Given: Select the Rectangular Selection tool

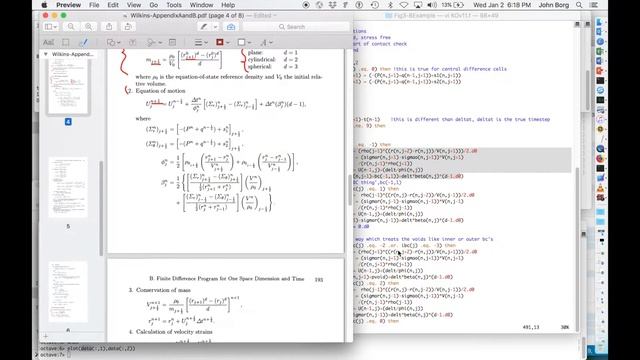Looking at the screenshot, I should pyautogui.click(x=65, y=42).
